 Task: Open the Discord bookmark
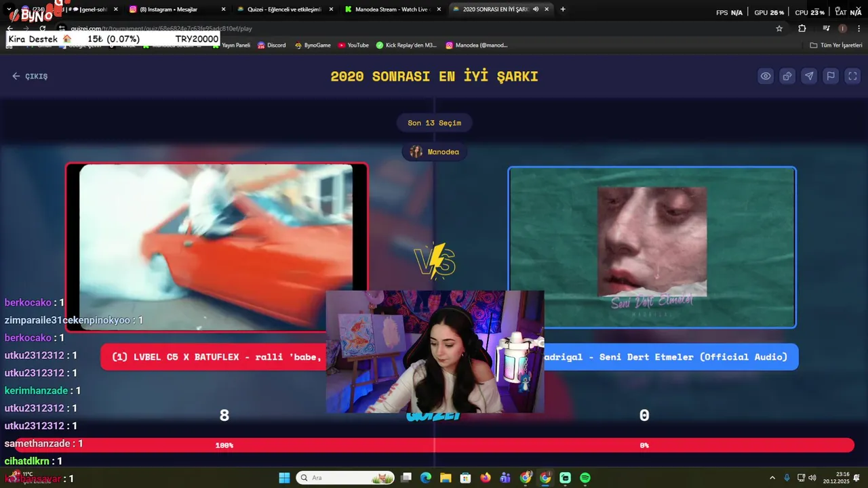(x=271, y=45)
